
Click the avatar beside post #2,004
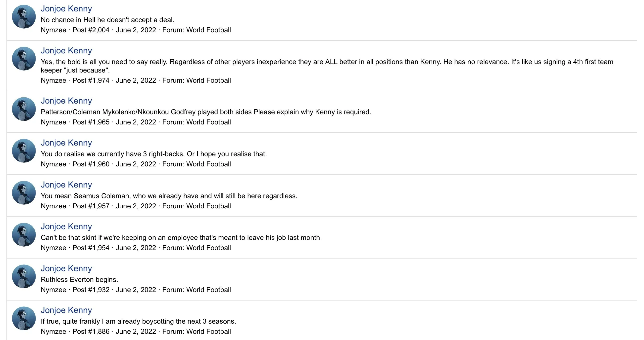point(24,17)
